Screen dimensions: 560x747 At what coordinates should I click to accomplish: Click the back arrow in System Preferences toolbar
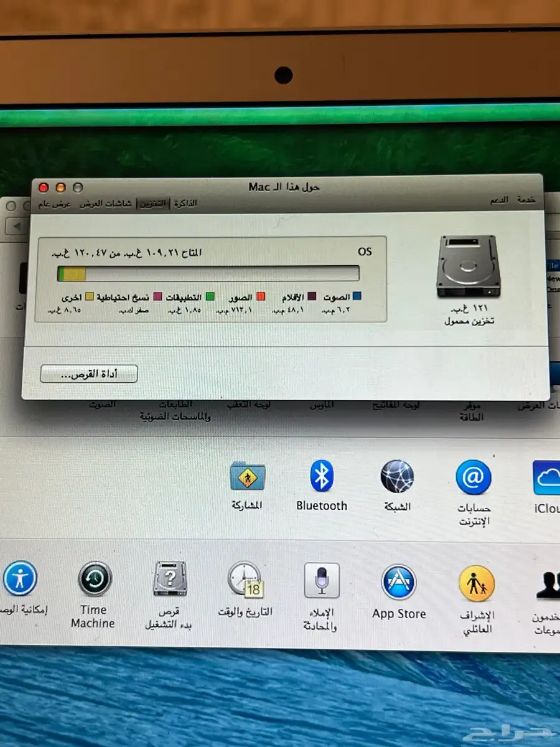17,225
